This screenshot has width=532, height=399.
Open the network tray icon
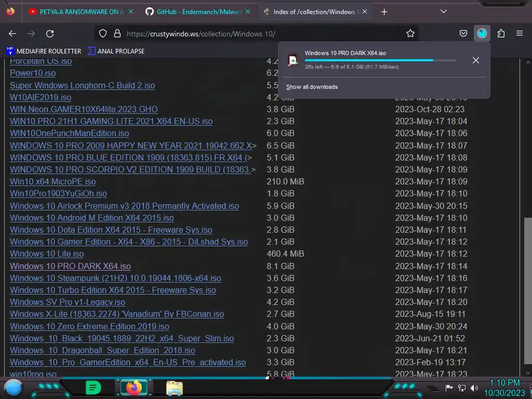(x=462, y=388)
